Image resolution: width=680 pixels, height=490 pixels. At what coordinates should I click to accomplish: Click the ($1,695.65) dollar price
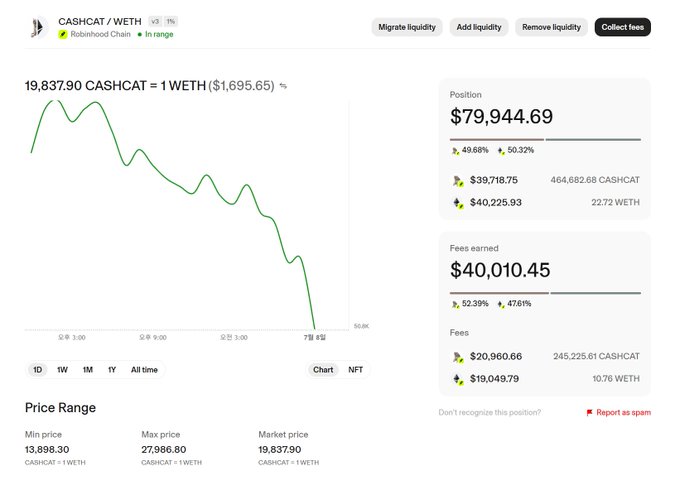242,86
